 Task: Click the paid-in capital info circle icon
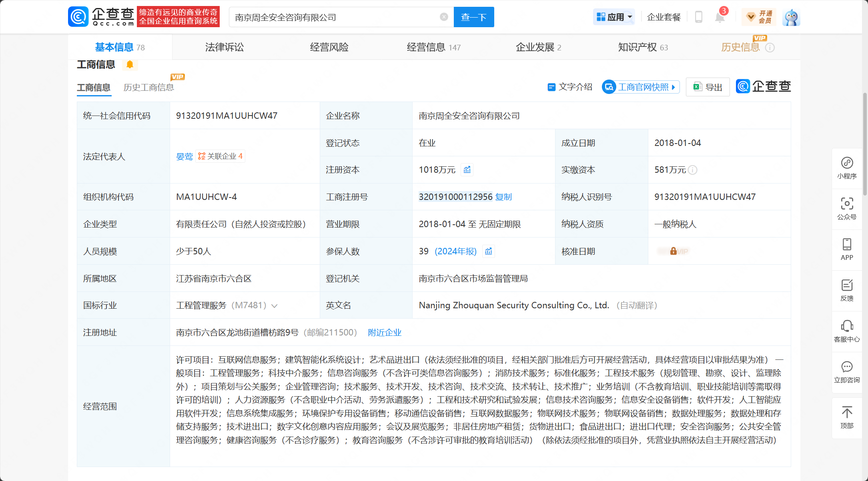pyautogui.click(x=693, y=170)
